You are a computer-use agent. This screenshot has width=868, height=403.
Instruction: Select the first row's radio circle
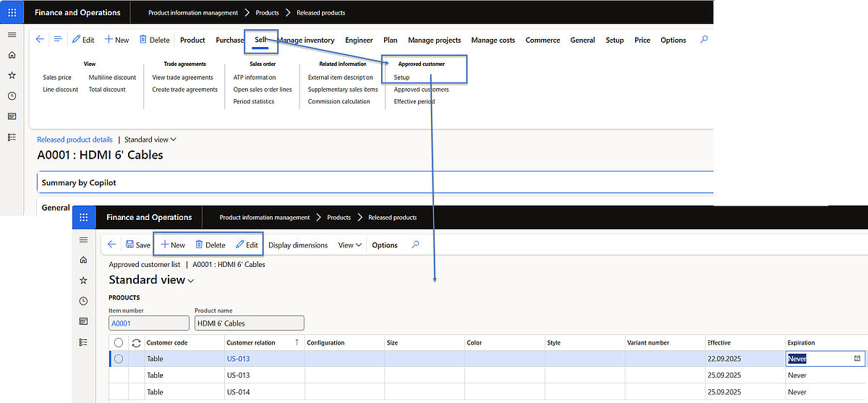(x=119, y=359)
